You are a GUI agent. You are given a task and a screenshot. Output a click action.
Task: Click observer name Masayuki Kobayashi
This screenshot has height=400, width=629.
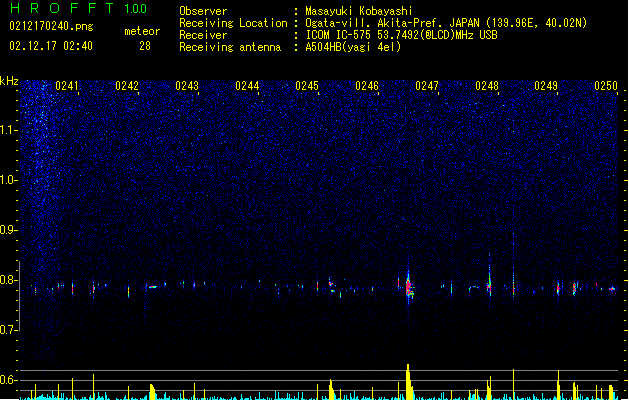359,11
